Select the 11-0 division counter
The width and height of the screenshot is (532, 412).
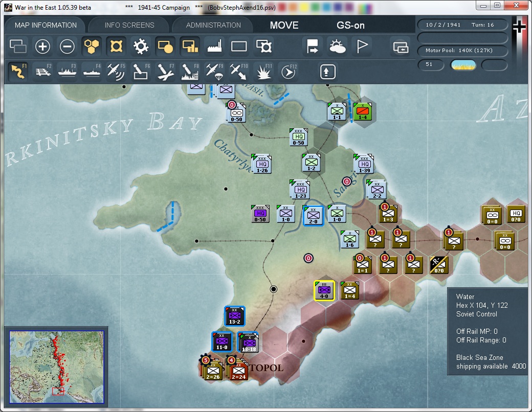[221, 341]
